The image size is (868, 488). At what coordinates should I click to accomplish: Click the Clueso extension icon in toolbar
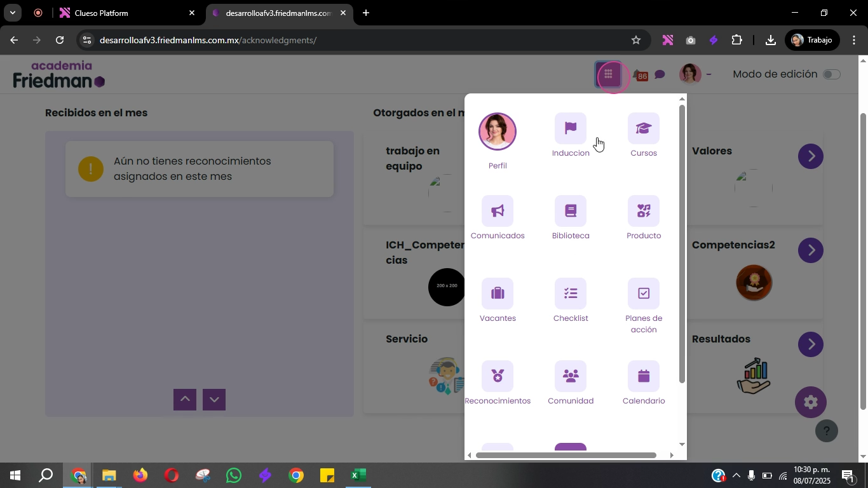pyautogui.click(x=667, y=40)
